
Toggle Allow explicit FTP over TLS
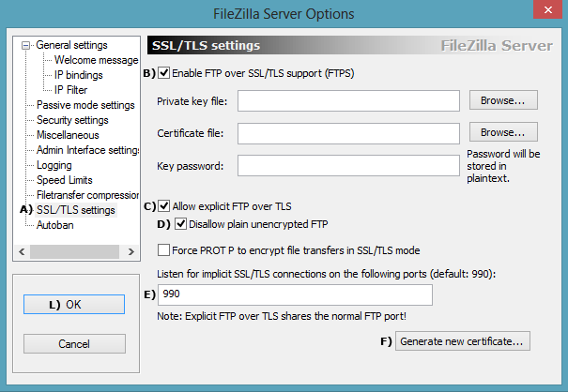tap(163, 206)
